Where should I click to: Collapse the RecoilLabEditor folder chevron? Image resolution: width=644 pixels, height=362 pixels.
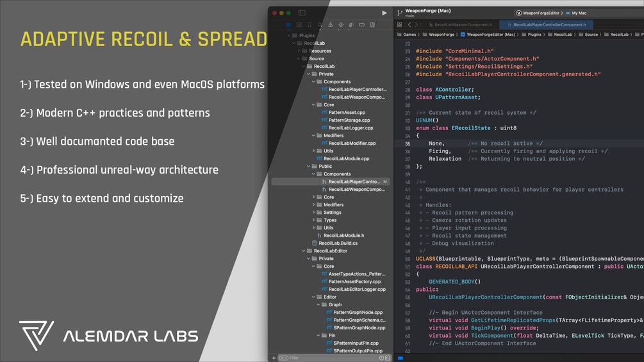pyautogui.click(x=304, y=251)
